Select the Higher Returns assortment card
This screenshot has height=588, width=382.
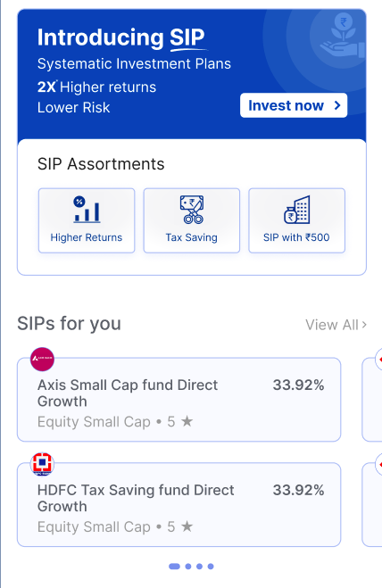click(x=87, y=220)
